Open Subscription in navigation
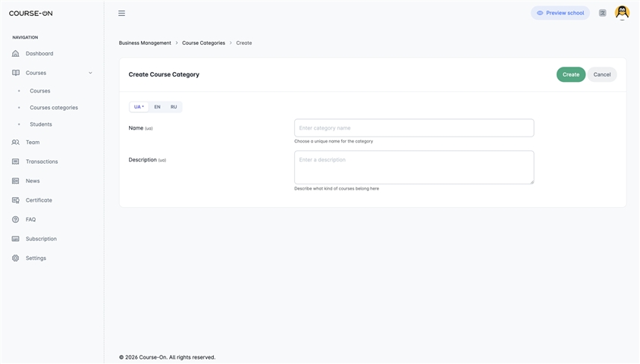The width and height of the screenshot is (640, 364). 41,239
